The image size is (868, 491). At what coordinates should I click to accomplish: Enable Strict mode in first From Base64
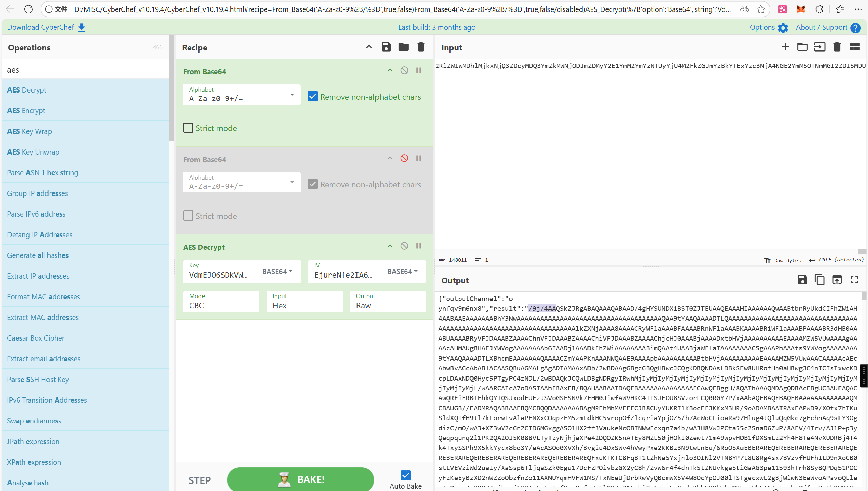click(x=188, y=128)
